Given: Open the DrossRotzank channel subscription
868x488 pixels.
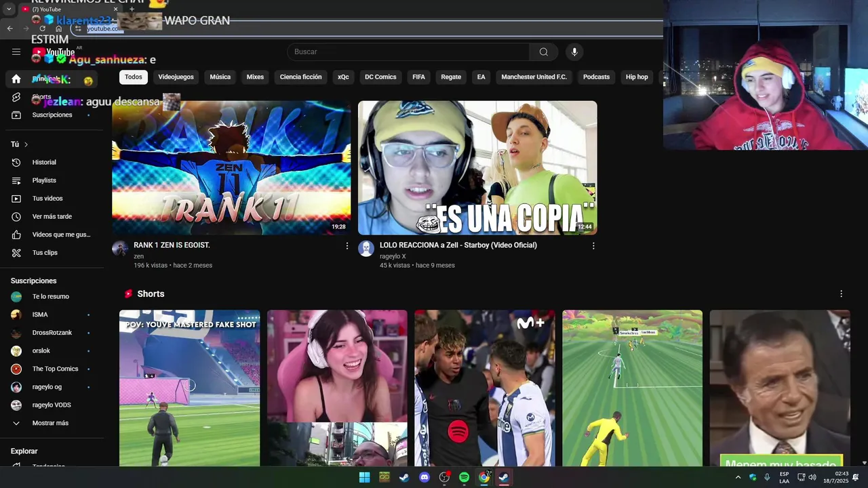Looking at the screenshot, I should click(52, 333).
